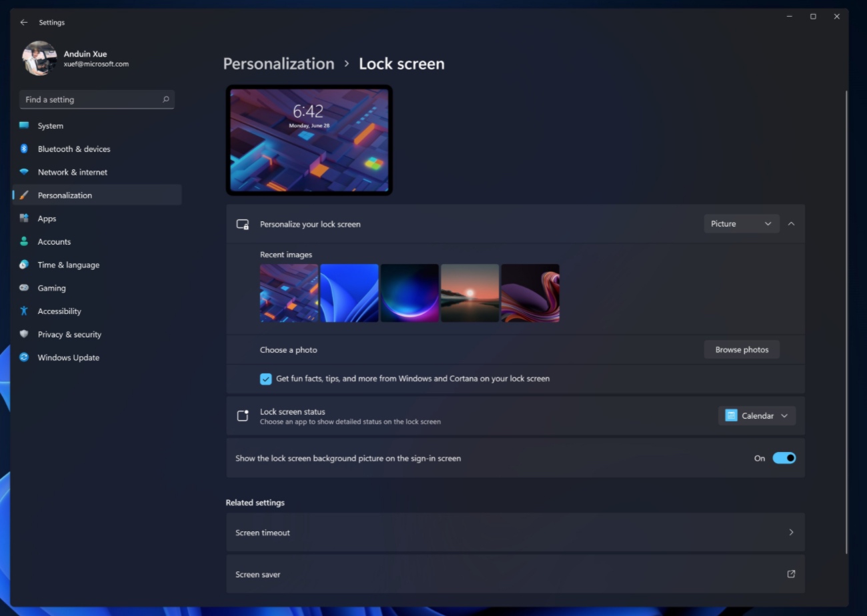Navigate to Time & language
Screen dimensions: 867x616
point(97,265)
